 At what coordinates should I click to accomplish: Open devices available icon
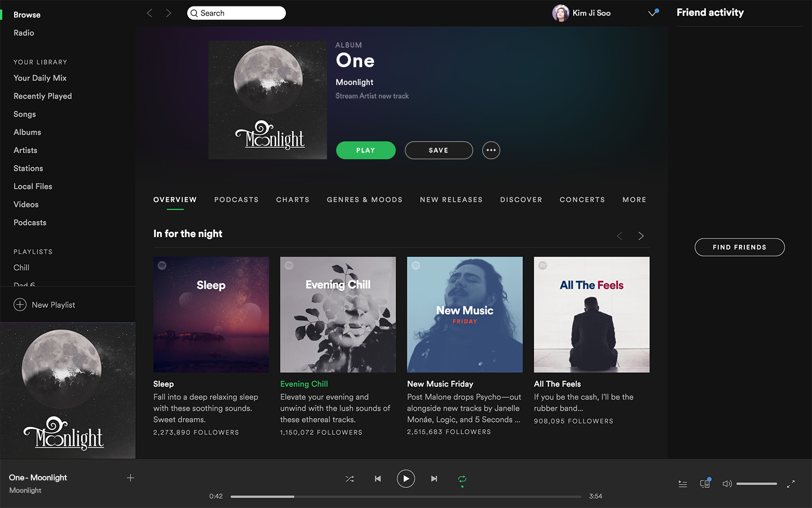[705, 484]
